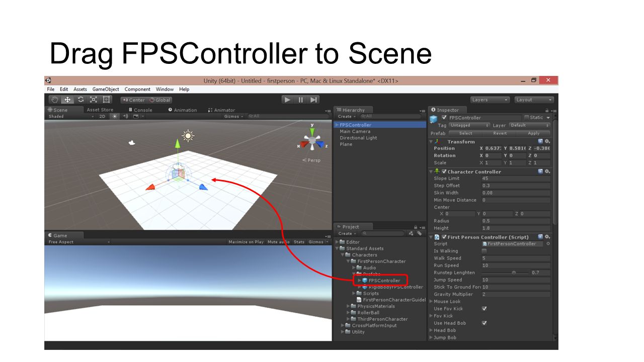Click the Script field object picker circle

548,244
